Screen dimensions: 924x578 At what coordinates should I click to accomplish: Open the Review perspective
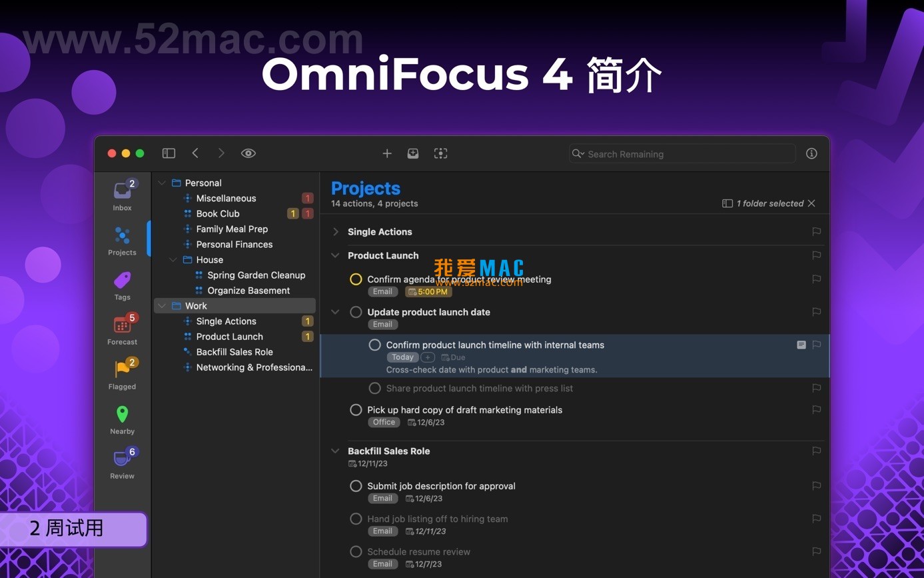click(x=123, y=463)
